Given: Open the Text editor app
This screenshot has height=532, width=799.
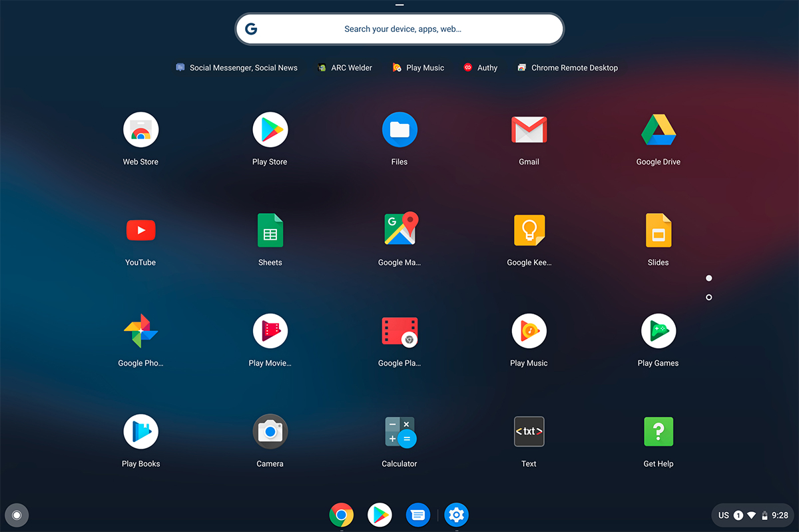Looking at the screenshot, I should point(529,431).
